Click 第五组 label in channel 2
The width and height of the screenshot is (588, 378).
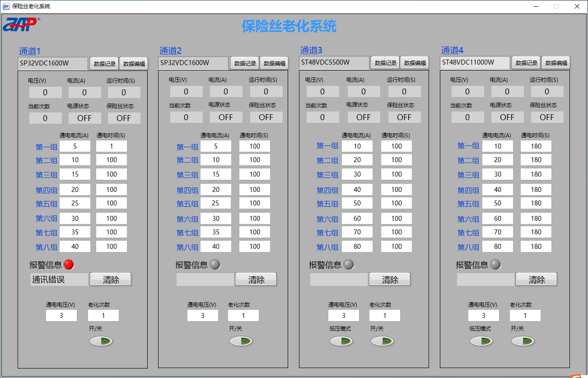click(187, 204)
